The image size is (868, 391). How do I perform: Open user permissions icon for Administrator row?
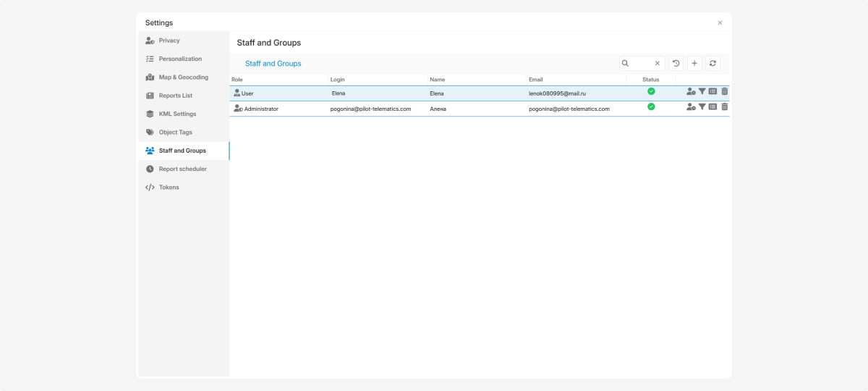691,107
